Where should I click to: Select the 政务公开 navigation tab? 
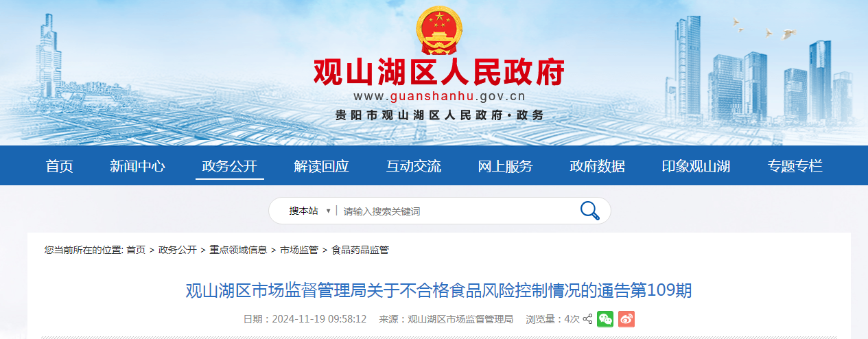[230, 166]
